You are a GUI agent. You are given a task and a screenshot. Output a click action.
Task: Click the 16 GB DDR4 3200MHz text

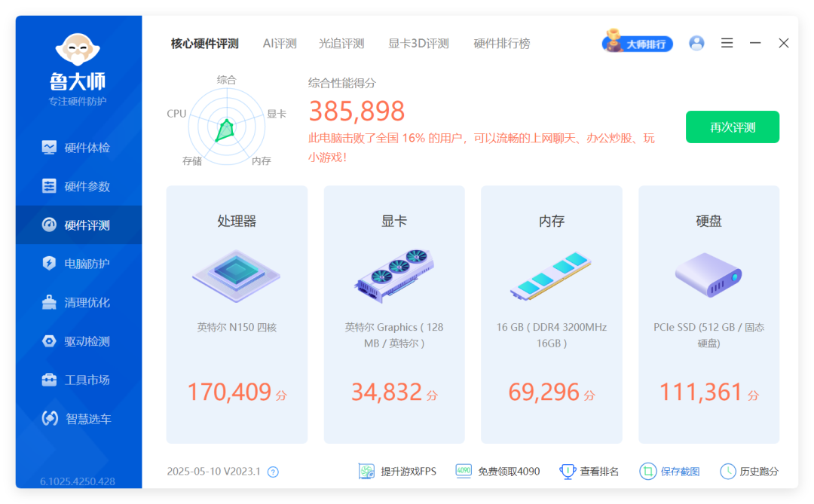pyautogui.click(x=551, y=335)
